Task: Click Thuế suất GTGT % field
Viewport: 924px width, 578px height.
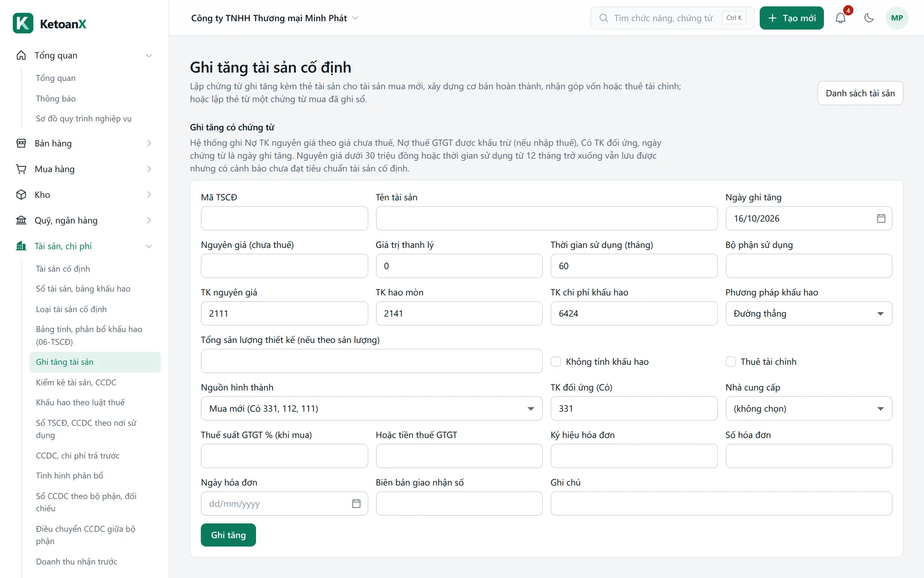Action: point(284,456)
